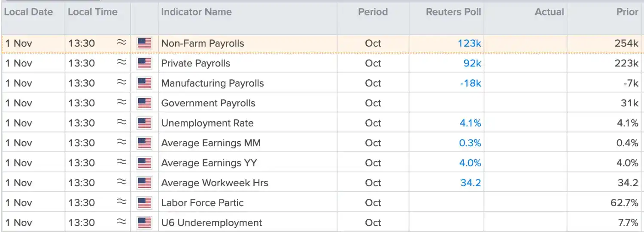Select the Average Earnings YY indicator row
The height and width of the screenshot is (232, 644).
322,163
